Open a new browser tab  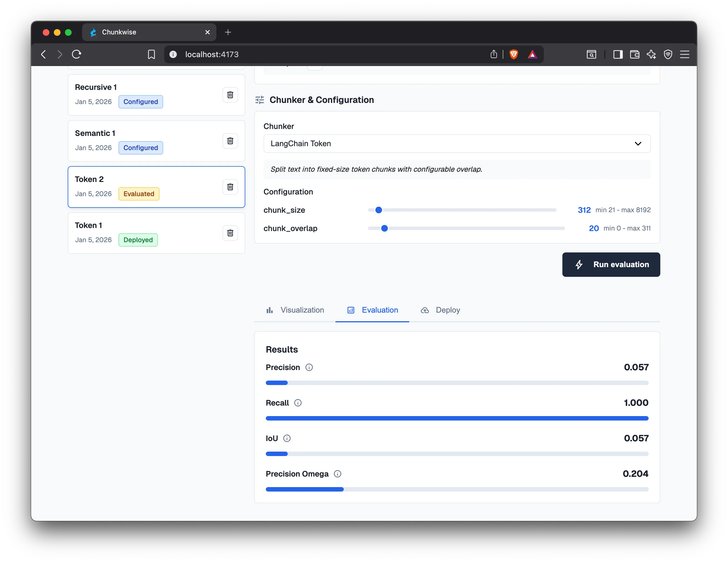[x=228, y=32]
